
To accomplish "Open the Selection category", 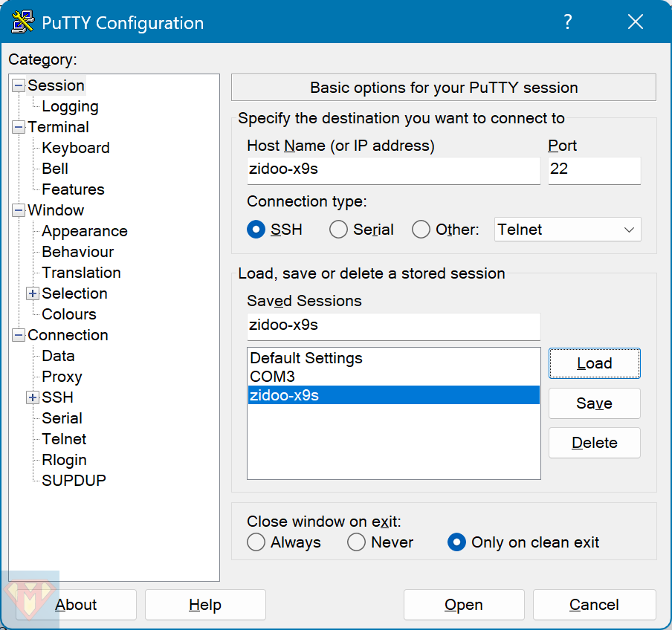I will [x=74, y=293].
